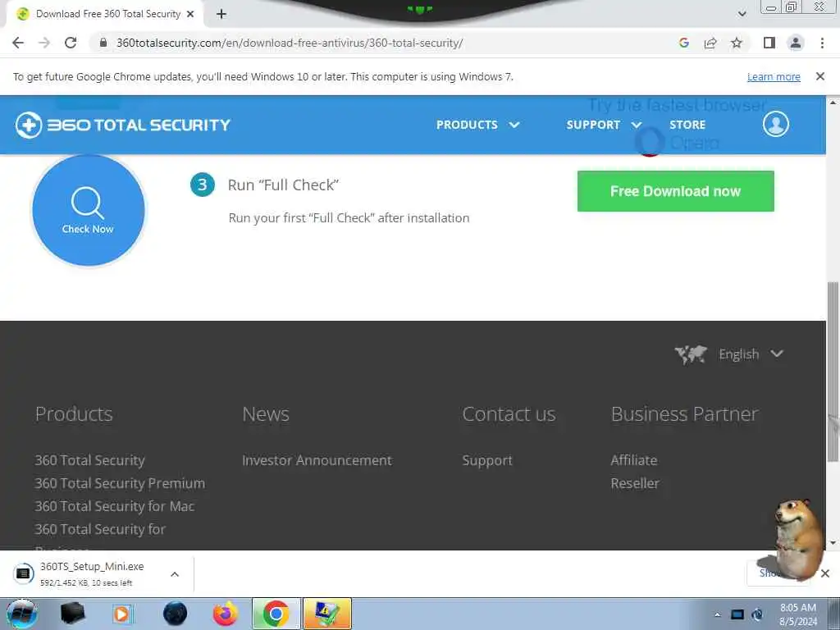840x630 pixels.
Task: Click the Google icon in the address bar
Action: tap(683, 43)
